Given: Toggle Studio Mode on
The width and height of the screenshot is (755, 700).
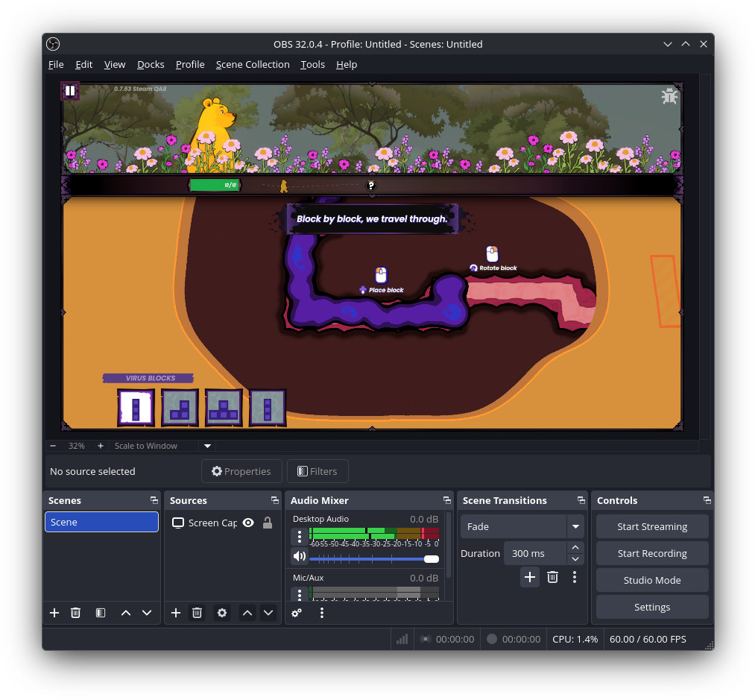Looking at the screenshot, I should [652, 580].
